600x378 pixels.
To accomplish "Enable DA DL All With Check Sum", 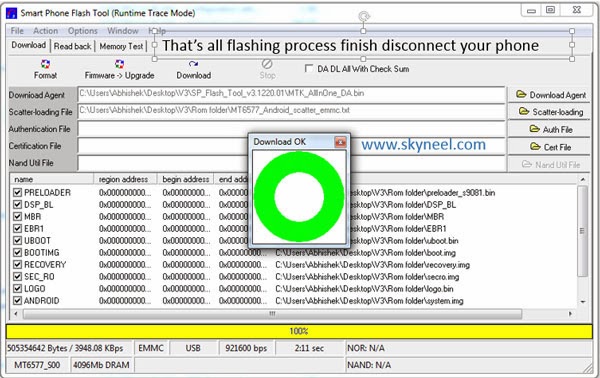I will pyautogui.click(x=308, y=68).
